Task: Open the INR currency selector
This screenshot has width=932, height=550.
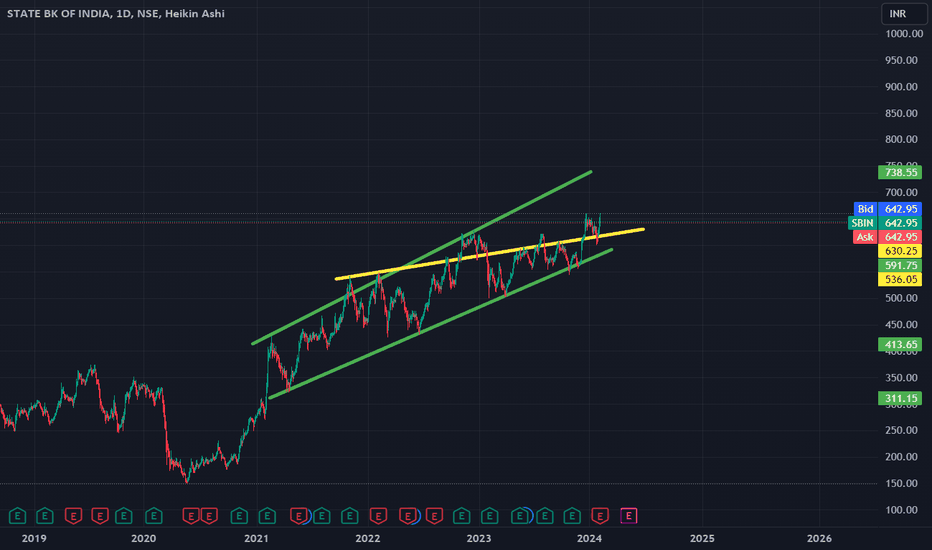Action: (903, 14)
